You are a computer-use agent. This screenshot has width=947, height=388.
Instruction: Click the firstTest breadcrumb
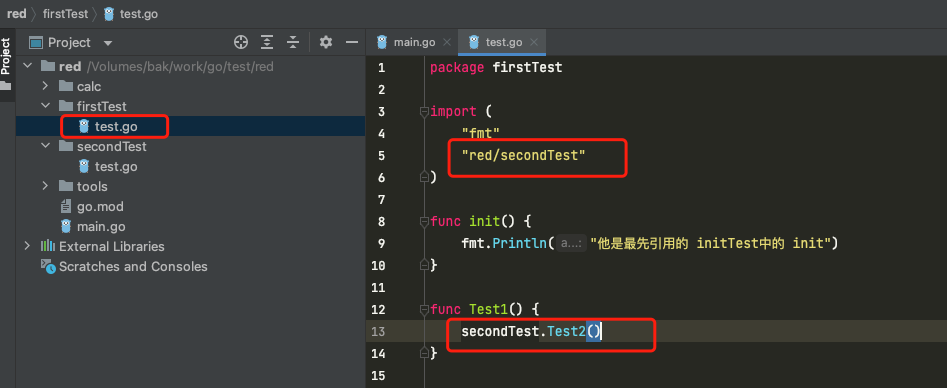coord(65,13)
